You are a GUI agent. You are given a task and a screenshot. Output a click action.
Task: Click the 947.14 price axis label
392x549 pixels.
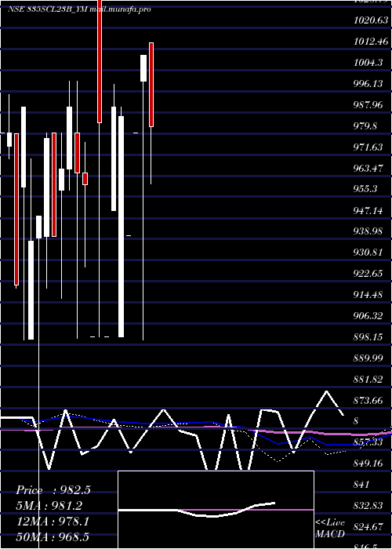[368, 211]
